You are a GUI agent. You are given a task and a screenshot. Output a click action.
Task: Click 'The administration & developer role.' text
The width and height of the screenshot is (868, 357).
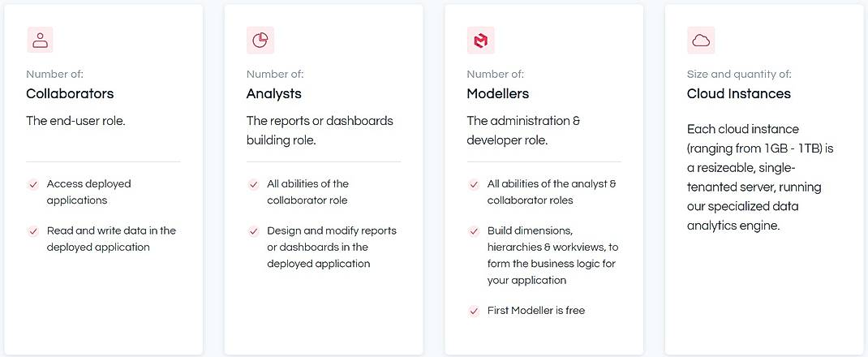523,130
